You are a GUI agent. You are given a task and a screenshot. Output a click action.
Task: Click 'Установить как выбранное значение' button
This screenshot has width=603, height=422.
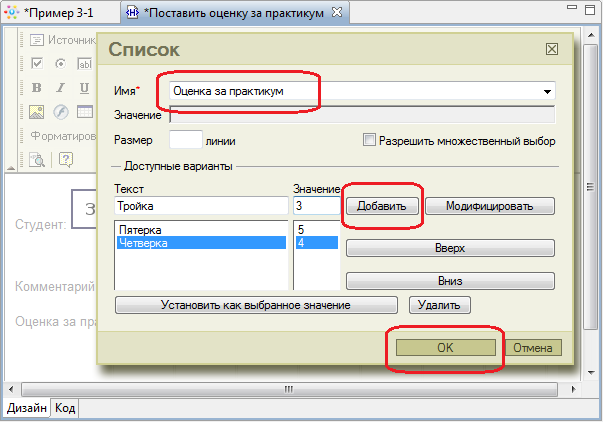(256, 305)
